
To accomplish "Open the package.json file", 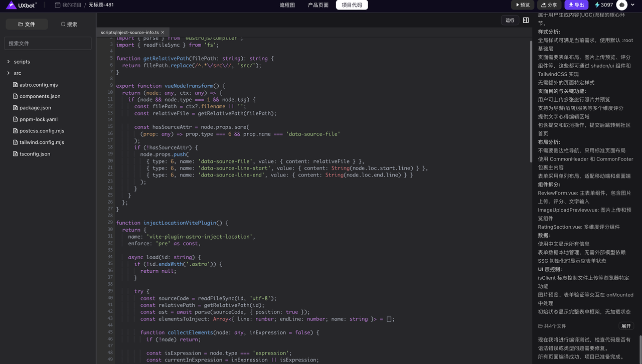I will (x=35, y=108).
